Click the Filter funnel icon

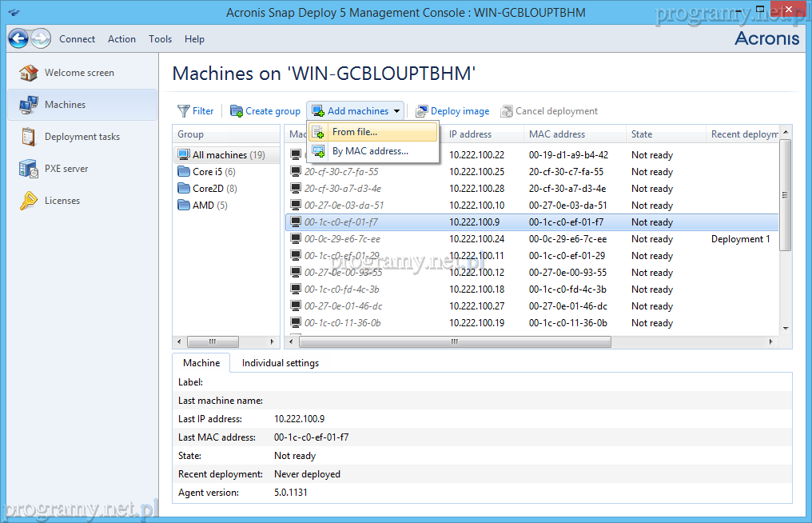click(x=184, y=111)
